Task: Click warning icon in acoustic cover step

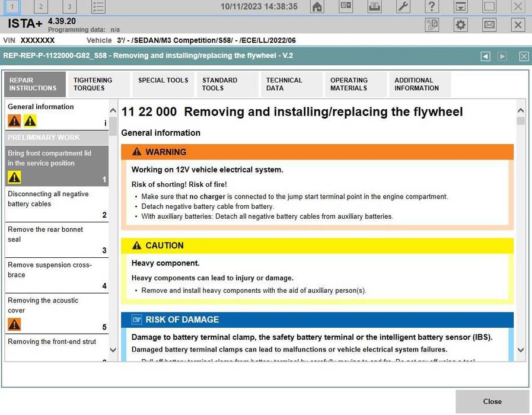Action: click(14, 324)
